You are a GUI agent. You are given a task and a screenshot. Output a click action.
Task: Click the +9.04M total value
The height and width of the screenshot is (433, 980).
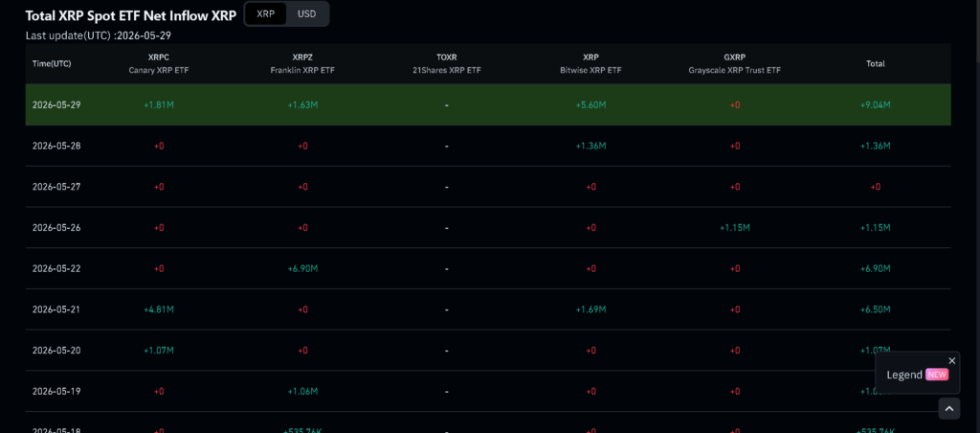(876, 105)
